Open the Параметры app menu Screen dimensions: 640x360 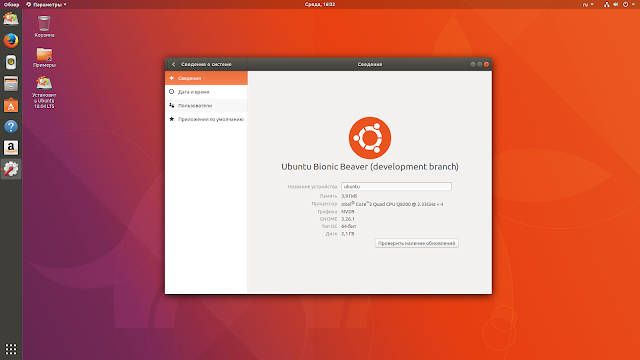[x=46, y=4]
